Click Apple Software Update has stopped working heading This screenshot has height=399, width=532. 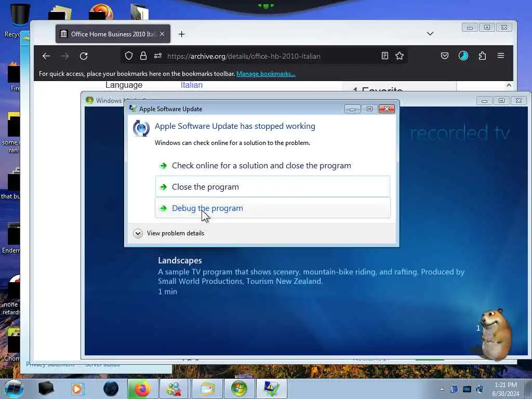coord(235,126)
